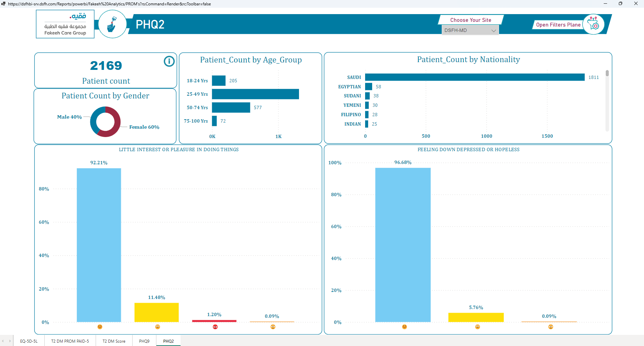Click the 11.48% yellow bar
The height and width of the screenshot is (346, 644).
pyautogui.click(x=157, y=312)
